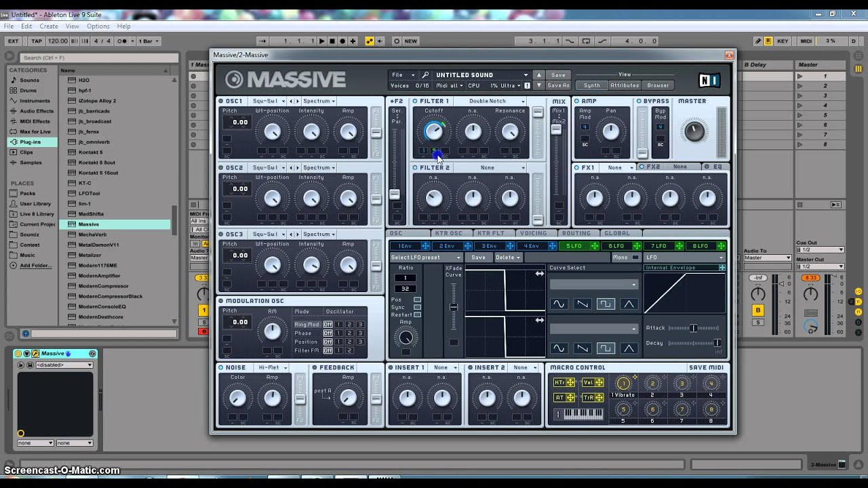
Task: Open the Drums category in Ableton browser
Action: (x=28, y=90)
